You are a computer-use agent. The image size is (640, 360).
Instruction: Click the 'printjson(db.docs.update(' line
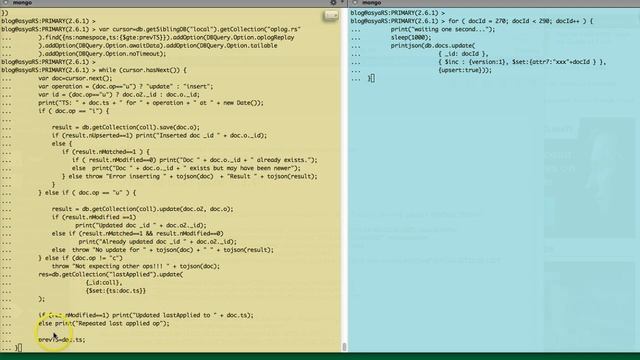coord(433,46)
